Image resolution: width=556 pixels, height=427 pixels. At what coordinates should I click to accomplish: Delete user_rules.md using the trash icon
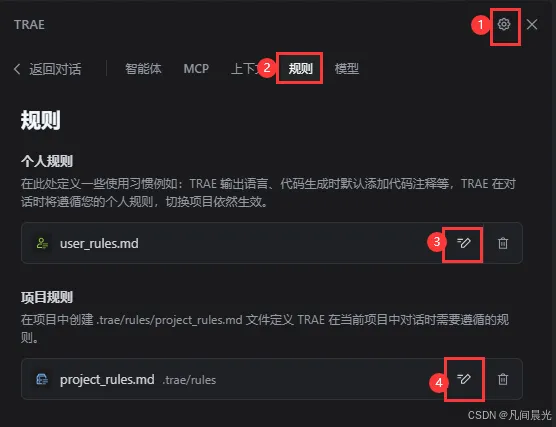point(503,243)
